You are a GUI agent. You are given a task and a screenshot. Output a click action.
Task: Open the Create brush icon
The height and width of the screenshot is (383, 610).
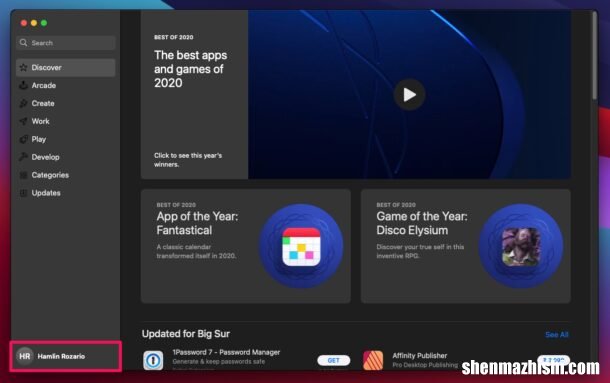click(23, 103)
